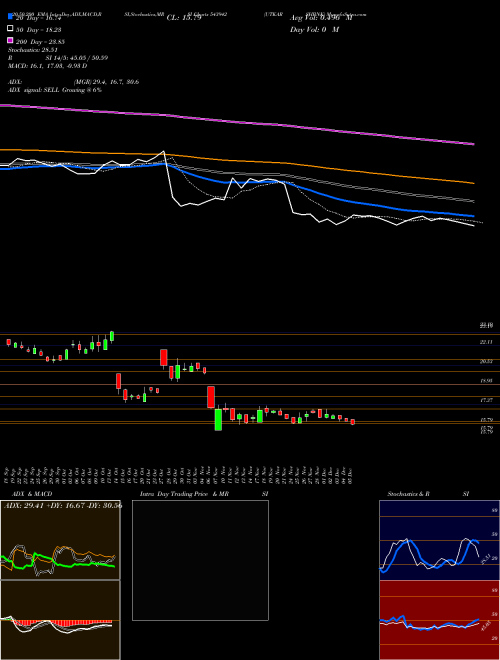Click the 18.93 price axis label
This screenshot has width=500, height=660.
tap(486, 381)
